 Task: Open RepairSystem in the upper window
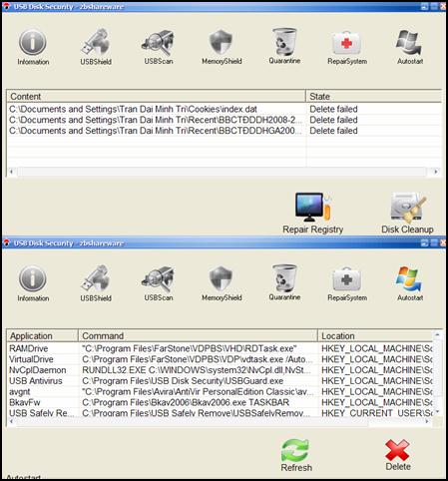click(347, 47)
